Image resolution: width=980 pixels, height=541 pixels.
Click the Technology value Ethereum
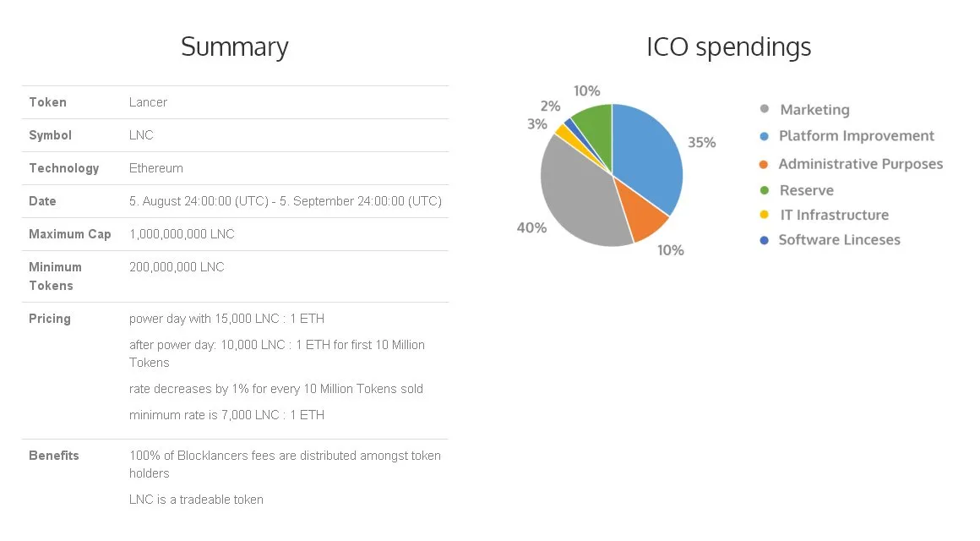pyautogui.click(x=156, y=168)
